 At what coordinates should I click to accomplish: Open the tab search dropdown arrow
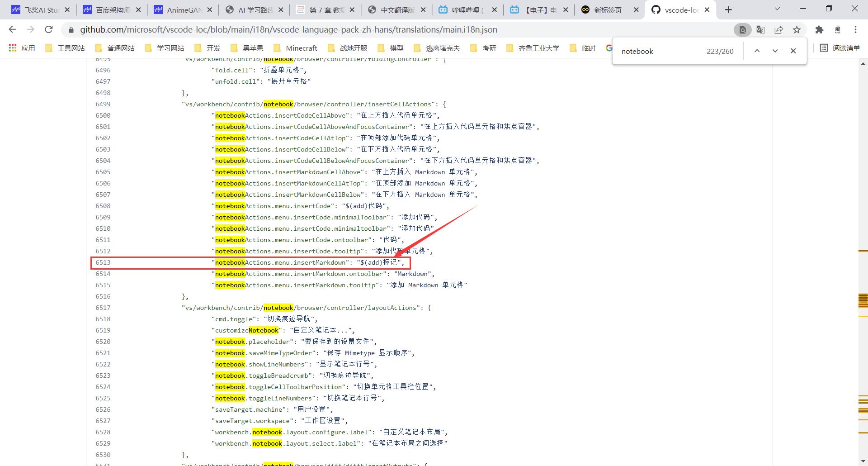pos(777,9)
